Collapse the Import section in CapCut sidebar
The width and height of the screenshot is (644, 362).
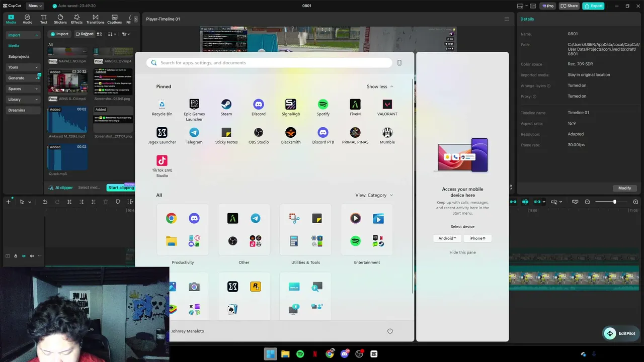(23, 35)
